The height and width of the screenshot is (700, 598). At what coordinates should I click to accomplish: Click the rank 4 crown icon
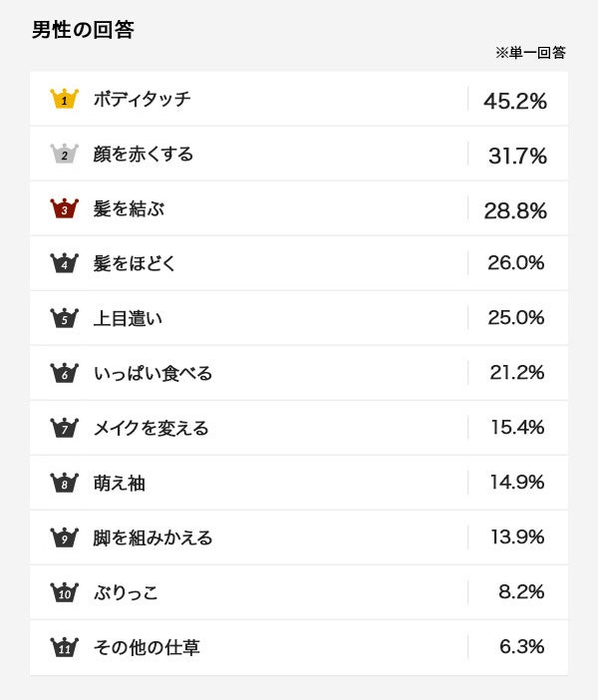(x=64, y=263)
